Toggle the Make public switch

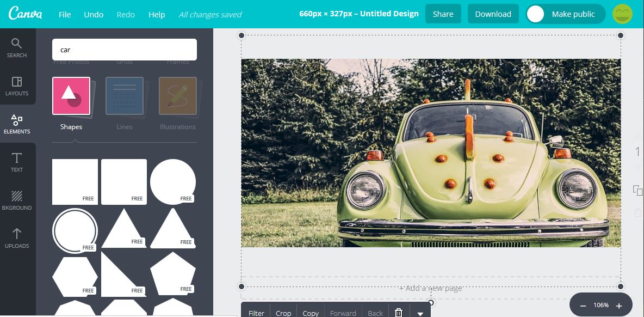[566, 14]
